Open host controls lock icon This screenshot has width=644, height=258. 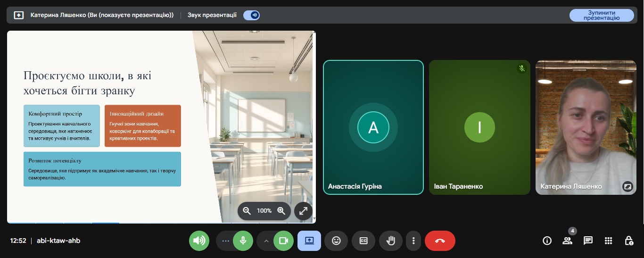[x=629, y=241]
